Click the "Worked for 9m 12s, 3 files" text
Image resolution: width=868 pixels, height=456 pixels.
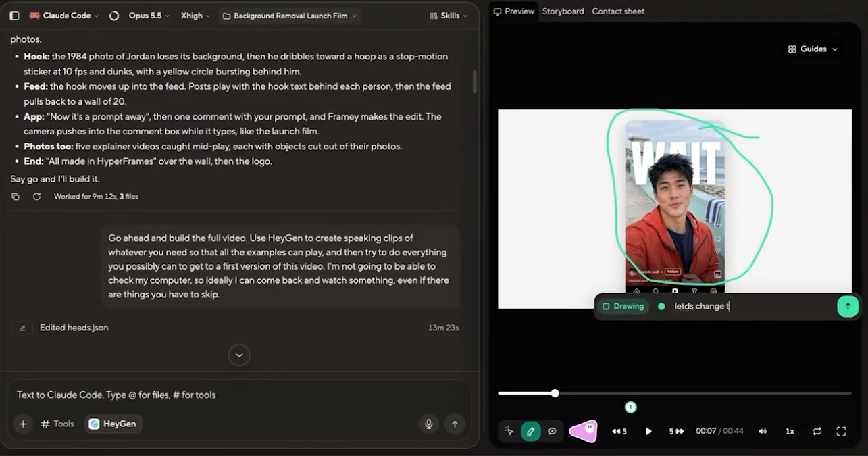pyautogui.click(x=96, y=197)
